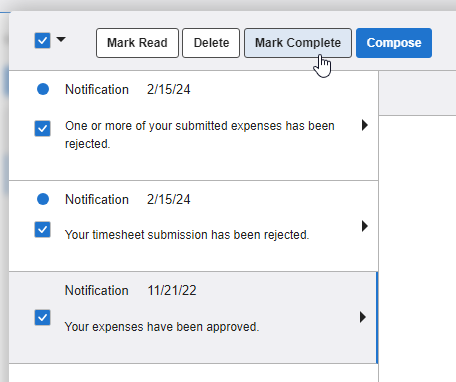Compose a new message
456x382 pixels.
(x=394, y=43)
